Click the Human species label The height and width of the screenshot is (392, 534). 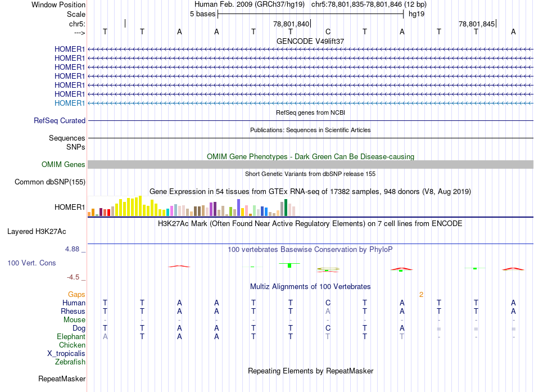(74, 303)
